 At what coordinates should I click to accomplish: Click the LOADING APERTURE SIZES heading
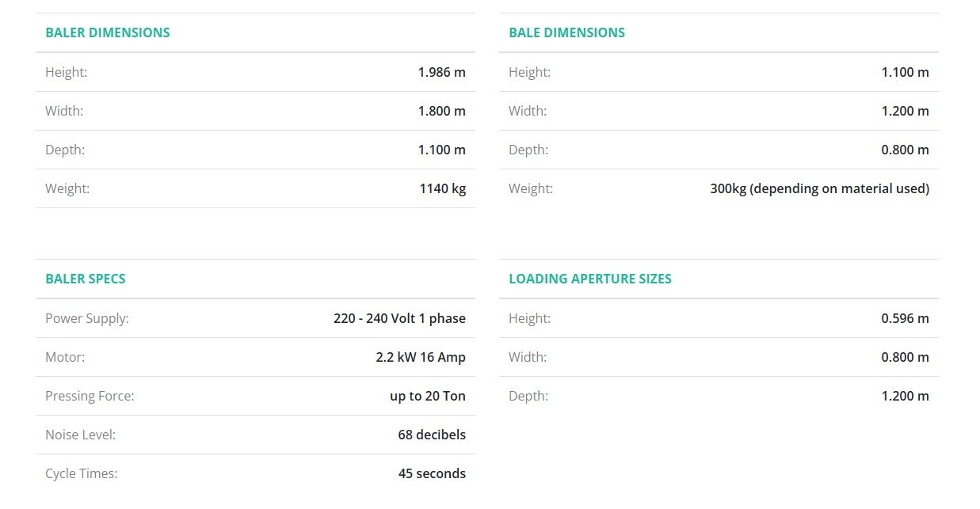pos(589,279)
